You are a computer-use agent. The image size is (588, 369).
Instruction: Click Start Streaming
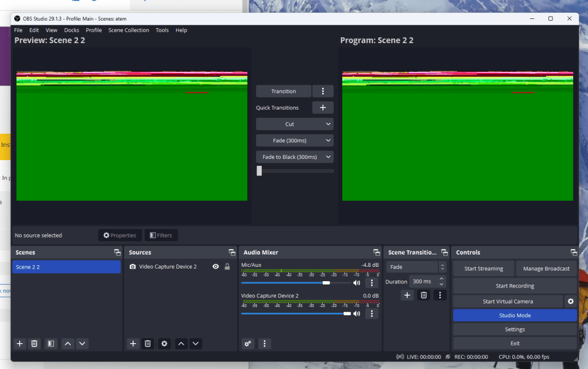click(483, 268)
